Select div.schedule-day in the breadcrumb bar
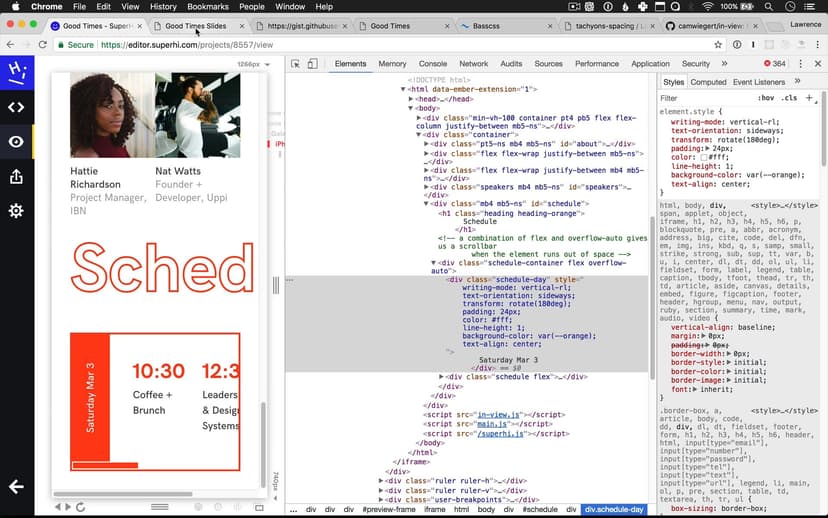This screenshot has width=828, height=518. click(614, 510)
